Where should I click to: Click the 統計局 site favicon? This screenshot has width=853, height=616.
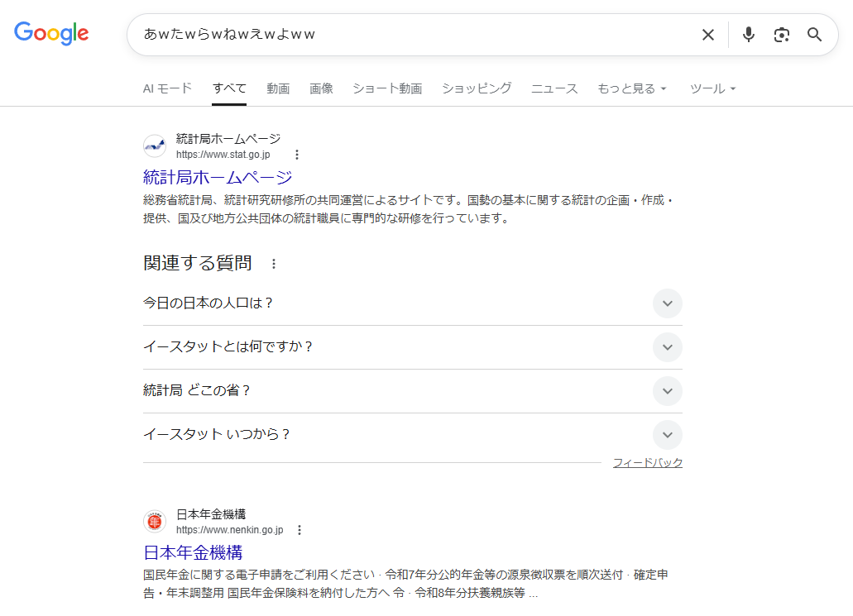tap(155, 146)
